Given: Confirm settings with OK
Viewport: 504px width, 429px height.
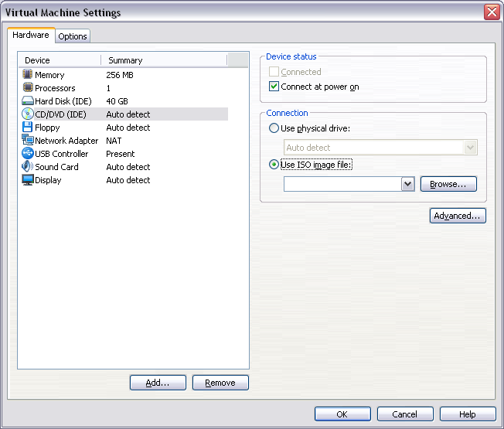Looking at the screenshot, I should coord(342,414).
